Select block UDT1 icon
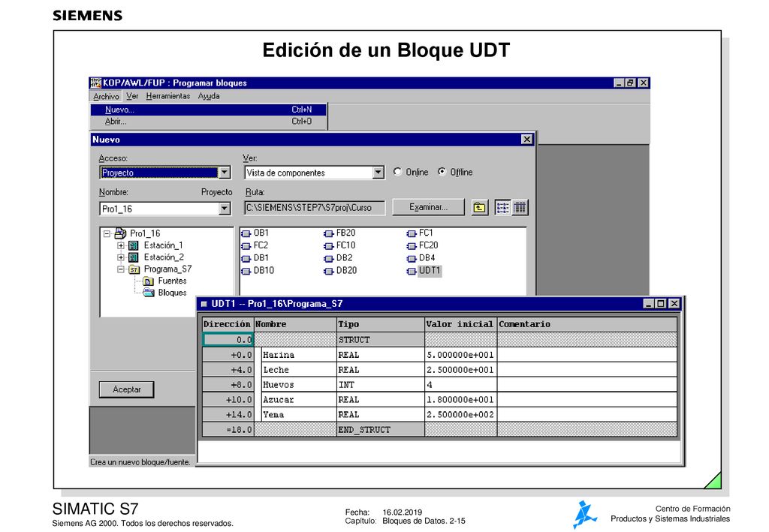 pyautogui.click(x=412, y=271)
